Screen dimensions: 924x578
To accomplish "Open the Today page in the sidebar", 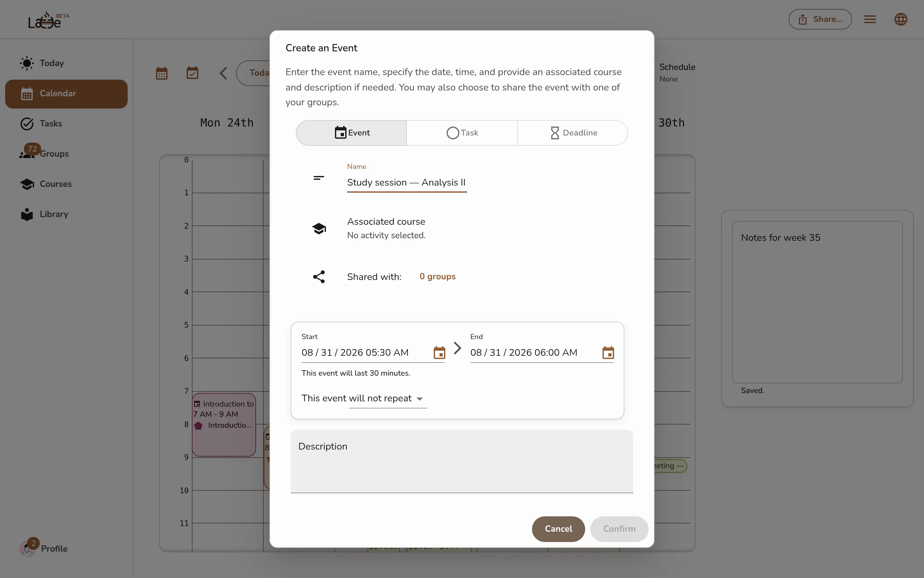I will click(x=66, y=63).
